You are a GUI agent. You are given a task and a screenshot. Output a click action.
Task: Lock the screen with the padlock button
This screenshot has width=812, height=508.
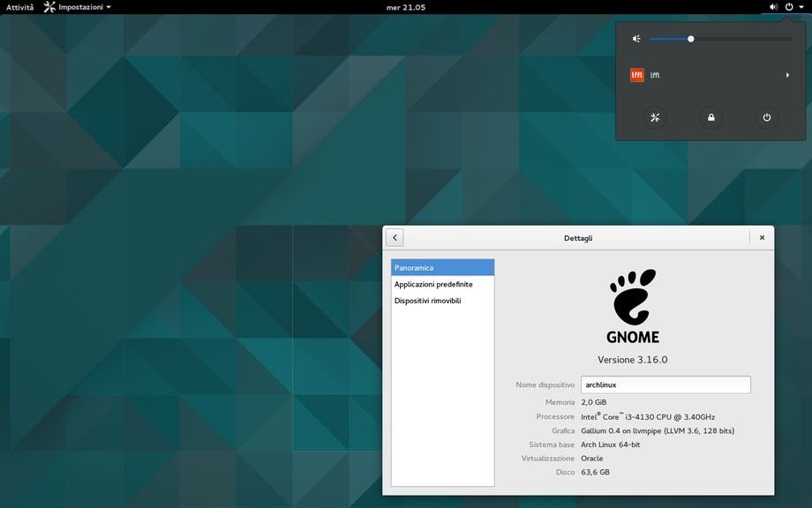pos(710,117)
